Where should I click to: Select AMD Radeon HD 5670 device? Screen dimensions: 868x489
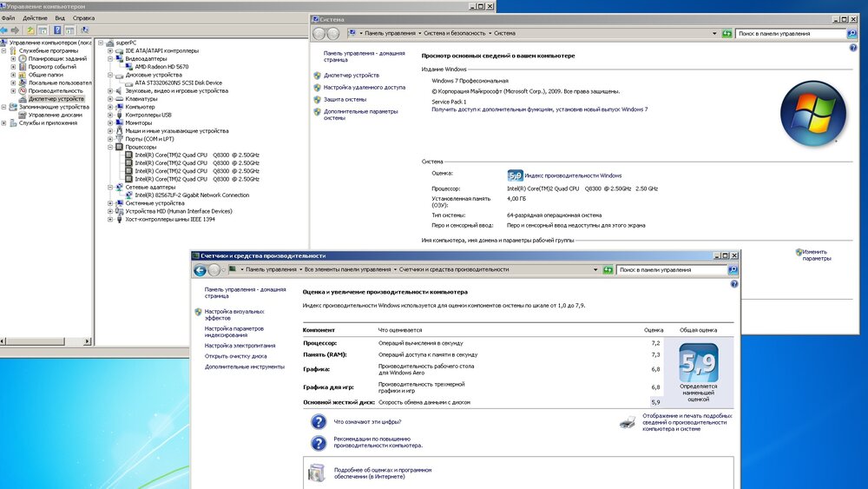click(x=161, y=66)
